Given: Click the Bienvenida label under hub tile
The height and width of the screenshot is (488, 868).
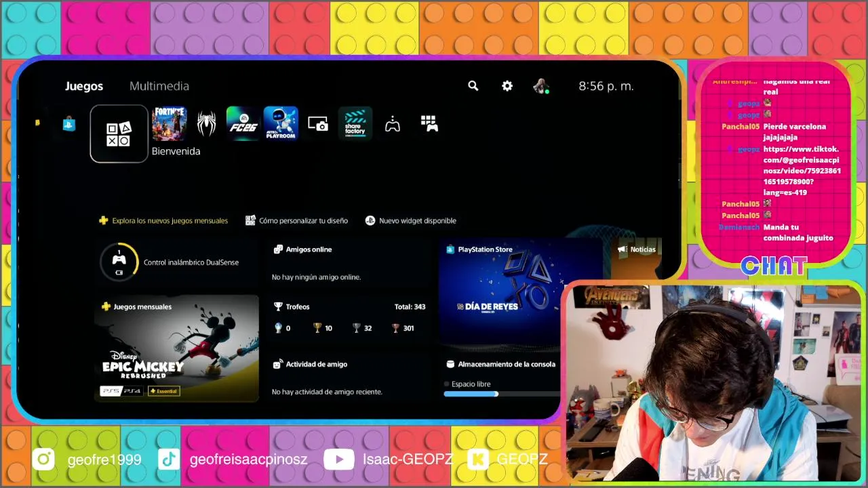Looking at the screenshot, I should coord(176,151).
